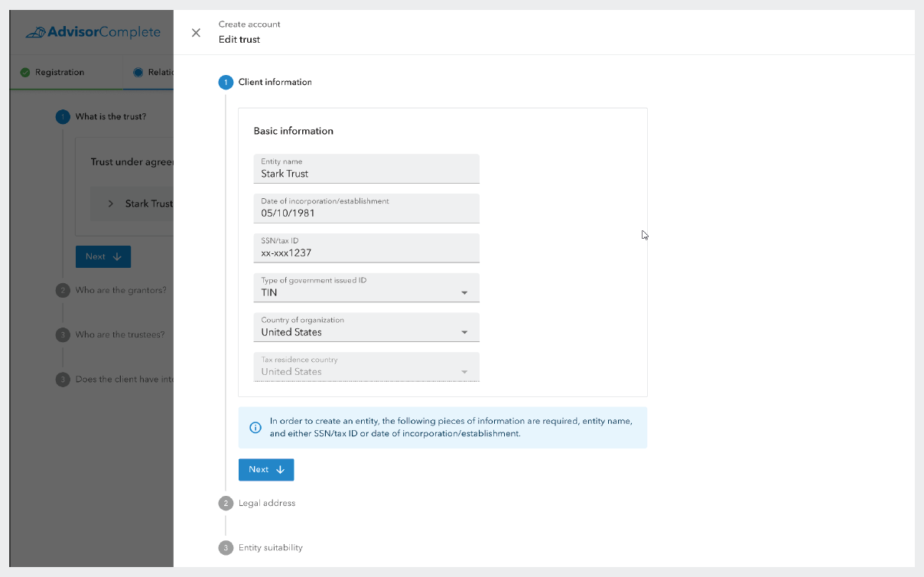924x577 pixels.
Task: Click step 2 Legal address circle
Action: (226, 504)
